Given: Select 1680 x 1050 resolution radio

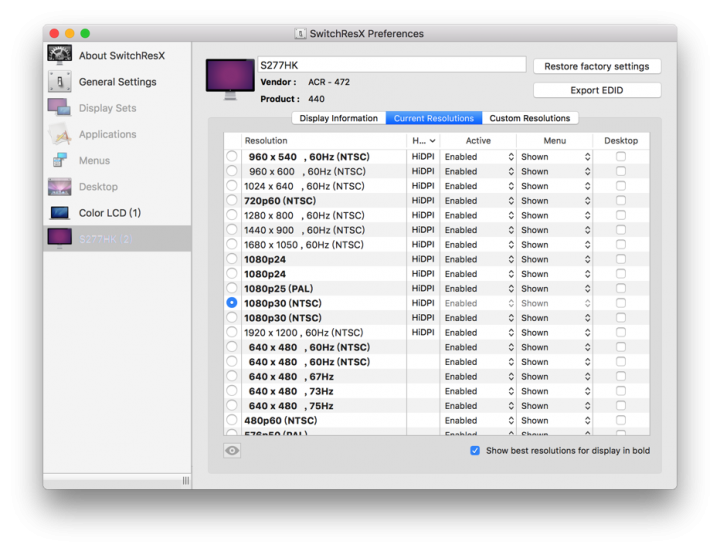Looking at the screenshot, I should (x=232, y=244).
